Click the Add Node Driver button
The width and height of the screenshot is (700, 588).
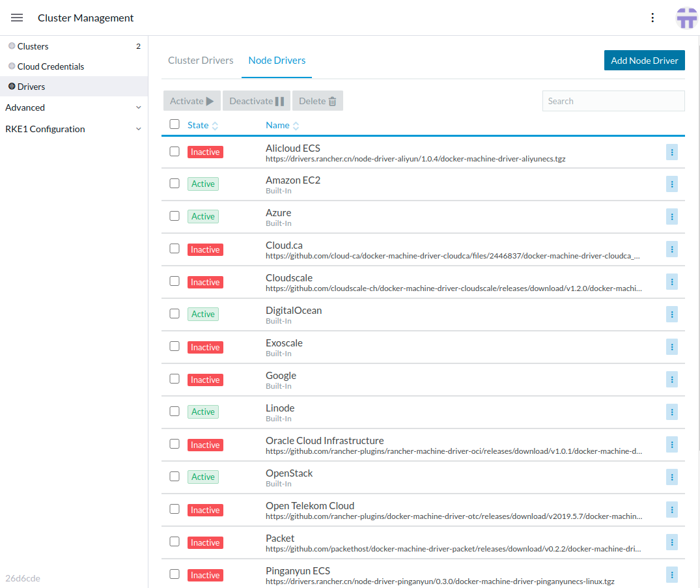644,60
